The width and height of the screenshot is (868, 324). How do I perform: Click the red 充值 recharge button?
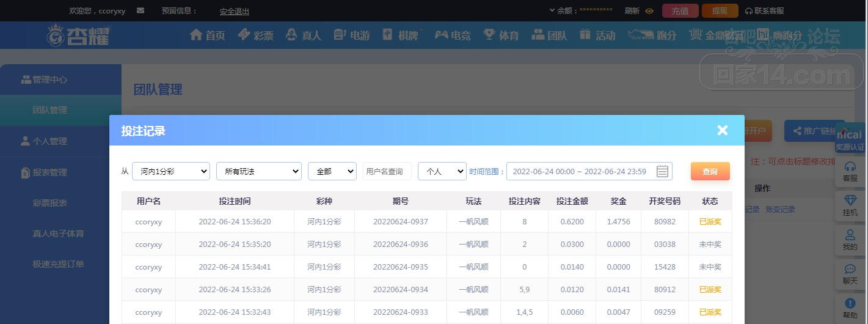[x=680, y=11]
